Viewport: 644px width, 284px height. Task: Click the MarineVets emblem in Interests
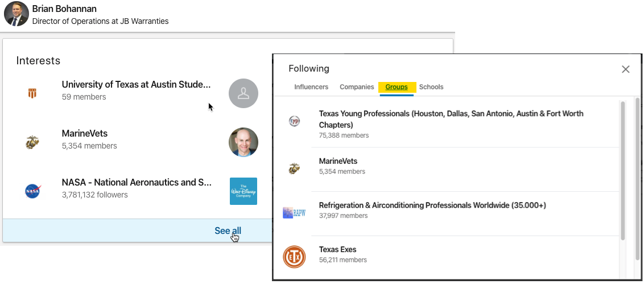[32, 142]
